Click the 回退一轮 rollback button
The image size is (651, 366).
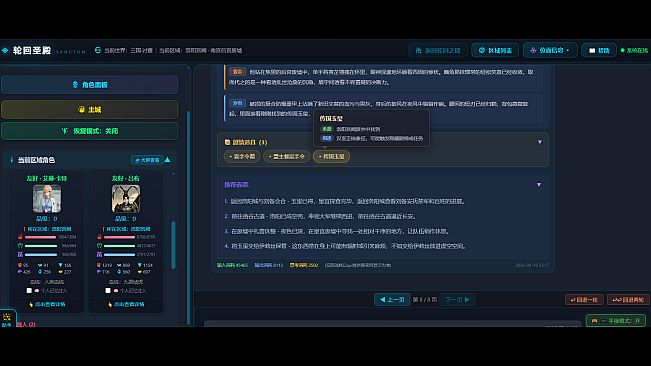click(x=584, y=300)
